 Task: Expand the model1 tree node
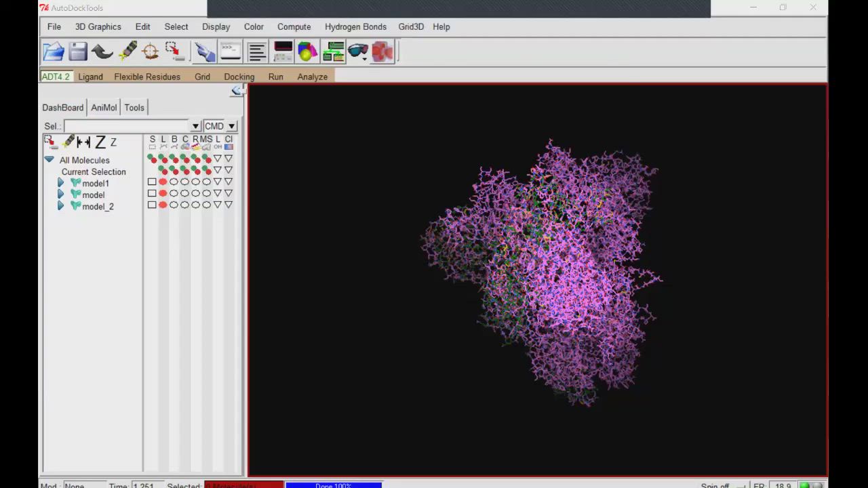click(60, 183)
